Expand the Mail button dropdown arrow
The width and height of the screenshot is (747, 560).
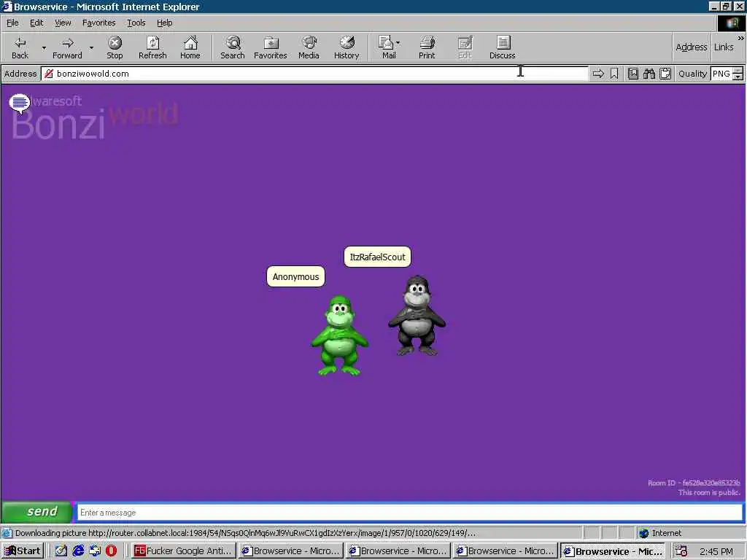coord(398,43)
